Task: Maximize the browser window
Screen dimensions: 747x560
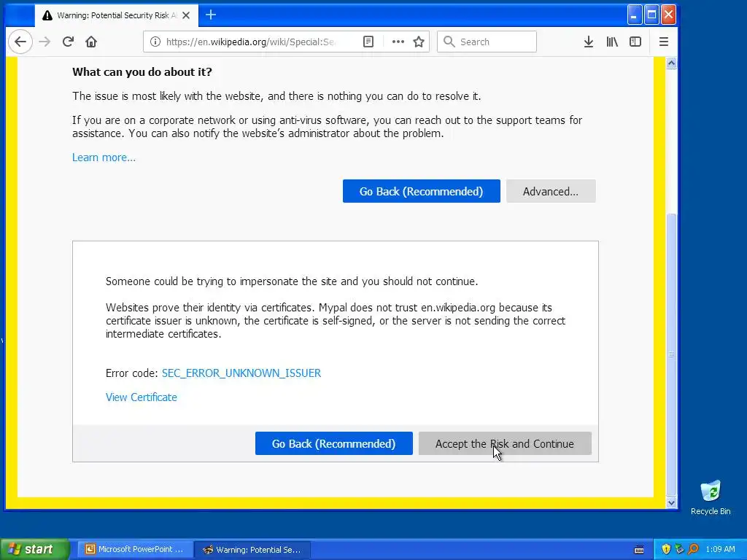Action: (651, 15)
